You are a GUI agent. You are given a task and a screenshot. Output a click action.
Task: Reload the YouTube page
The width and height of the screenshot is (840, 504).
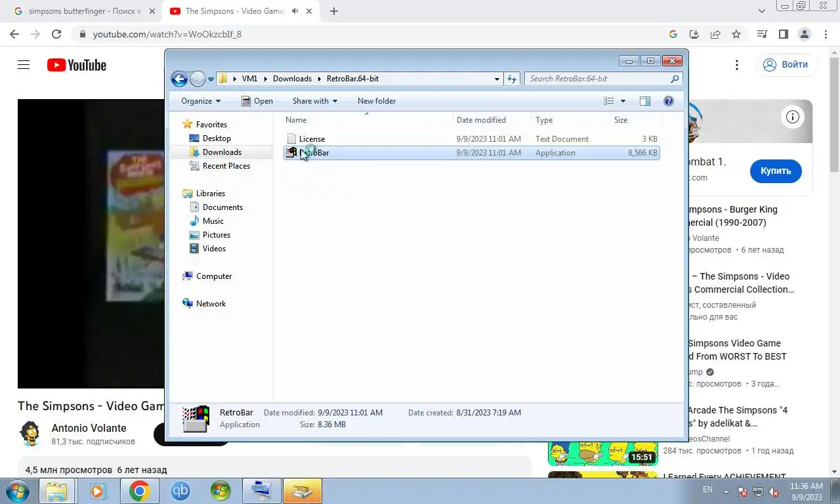[56, 34]
